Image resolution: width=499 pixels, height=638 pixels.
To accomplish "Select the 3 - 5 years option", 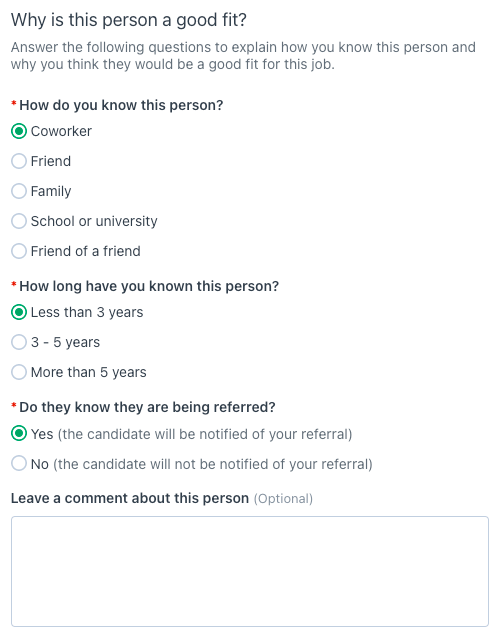I will [19, 342].
